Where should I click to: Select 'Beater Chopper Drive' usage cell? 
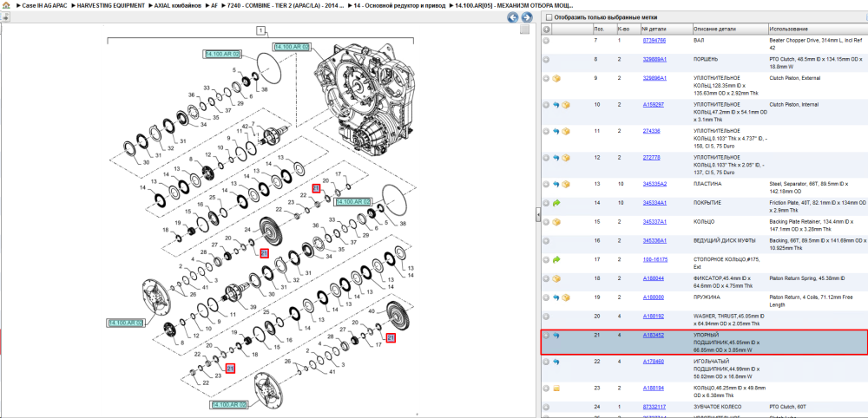(817, 43)
